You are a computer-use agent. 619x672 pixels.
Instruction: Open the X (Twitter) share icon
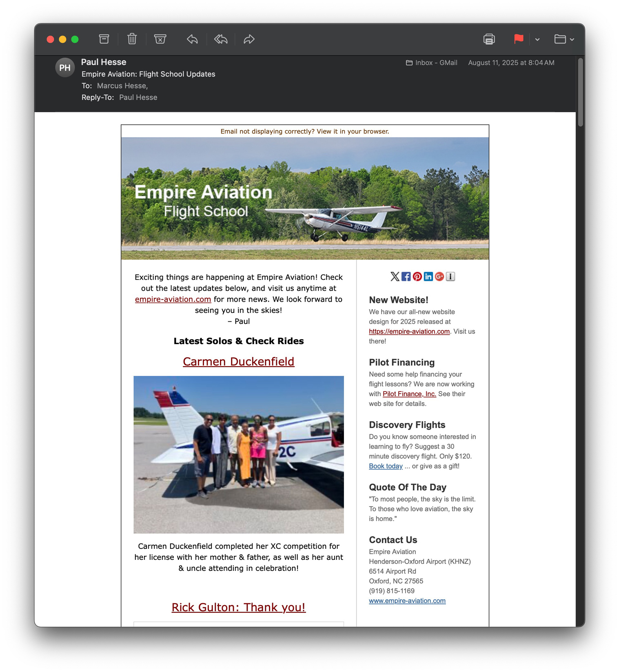tap(395, 276)
